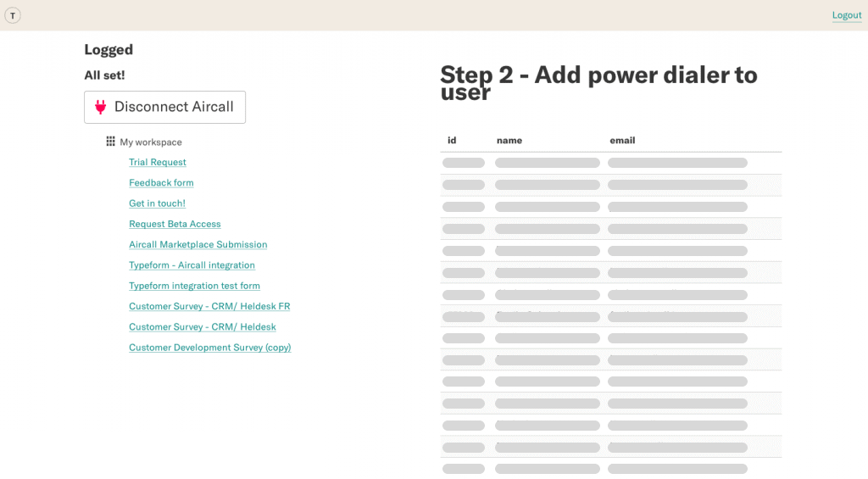Open the Feedback form link
Image resolution: width=868 pixels, height=479 pixels.
(x=161, y=183)
